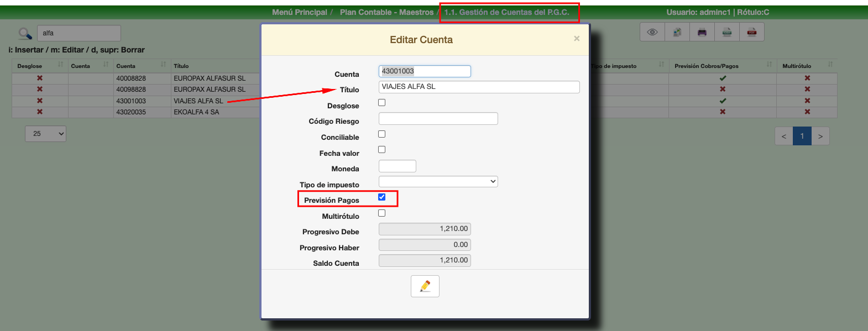Click the magnifying glass search icon
The height and width of the screenshot is (331, 868).
(x=25, y=34)
